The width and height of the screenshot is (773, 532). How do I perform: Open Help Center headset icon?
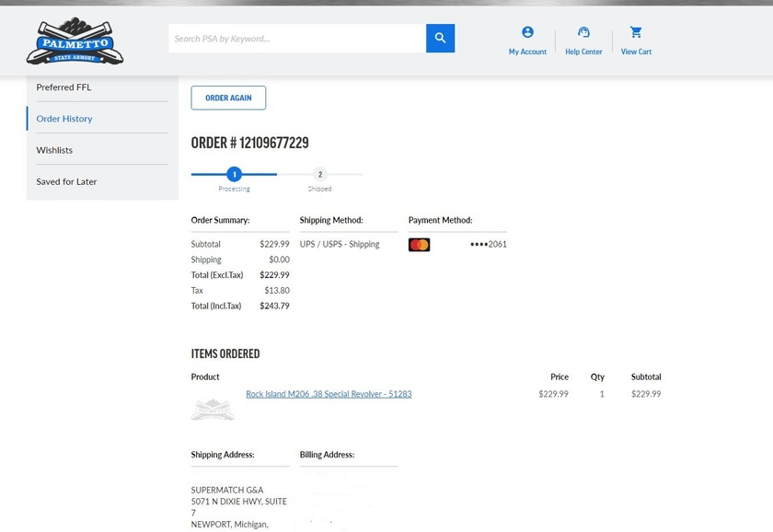[583, 32]
